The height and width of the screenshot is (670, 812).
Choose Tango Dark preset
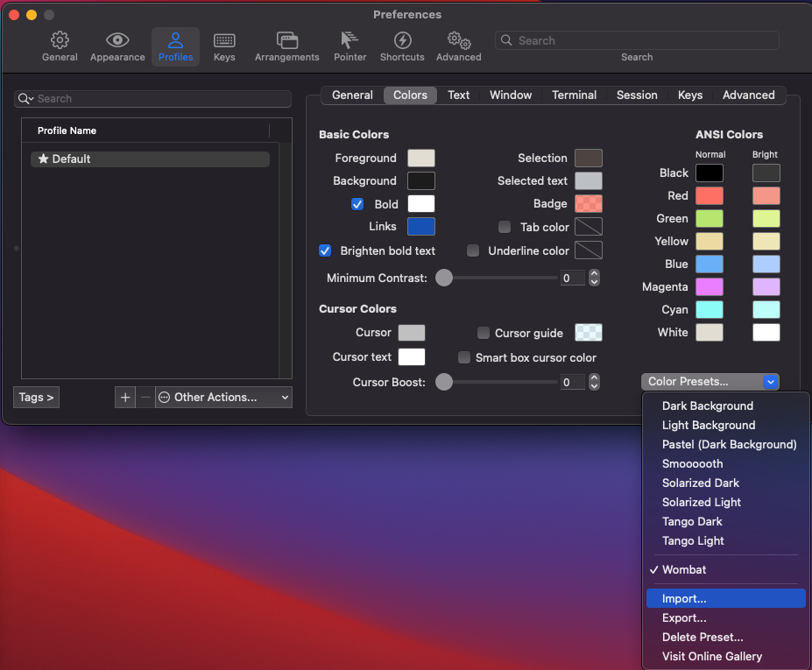click(725, 521)
